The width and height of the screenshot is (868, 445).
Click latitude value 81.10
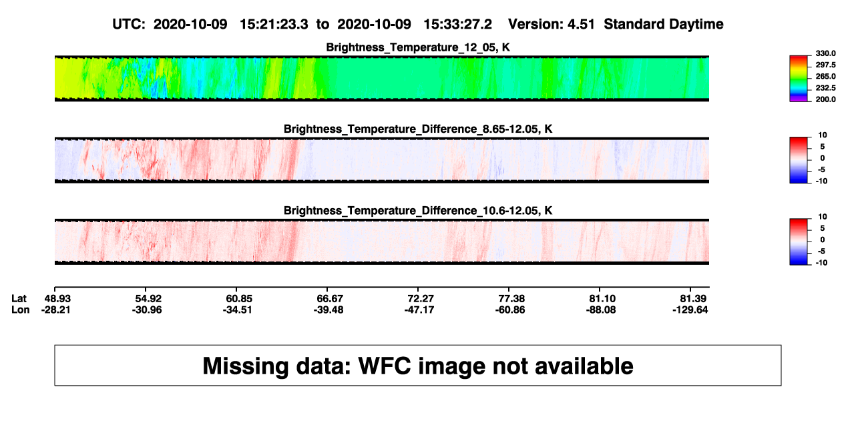coord(602,298)
